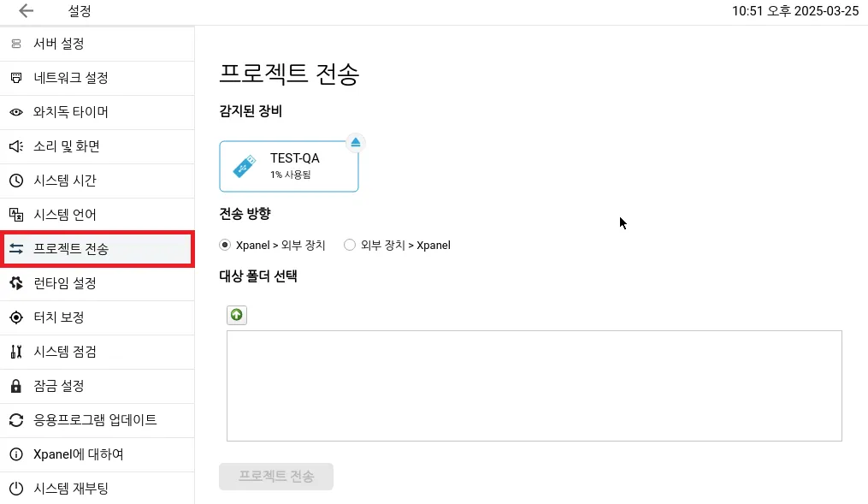
Task: Click the green folder-up arrow icon
Action: coord(237,315)
